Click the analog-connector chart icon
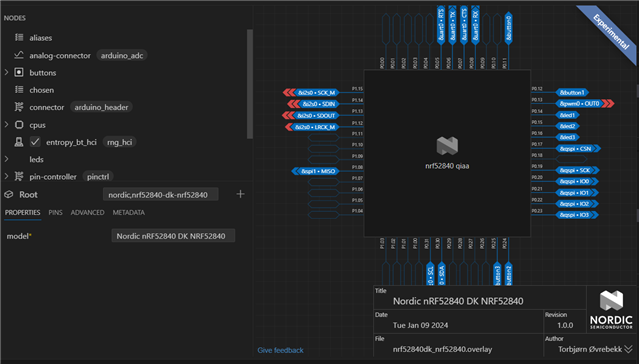 (x=19, y=55)
